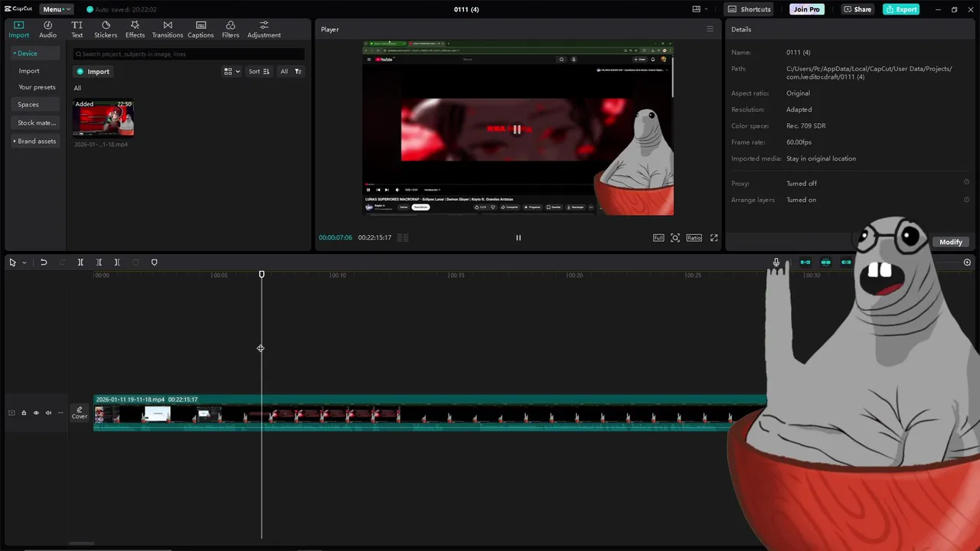Open the Transitions panel tab

167,30
